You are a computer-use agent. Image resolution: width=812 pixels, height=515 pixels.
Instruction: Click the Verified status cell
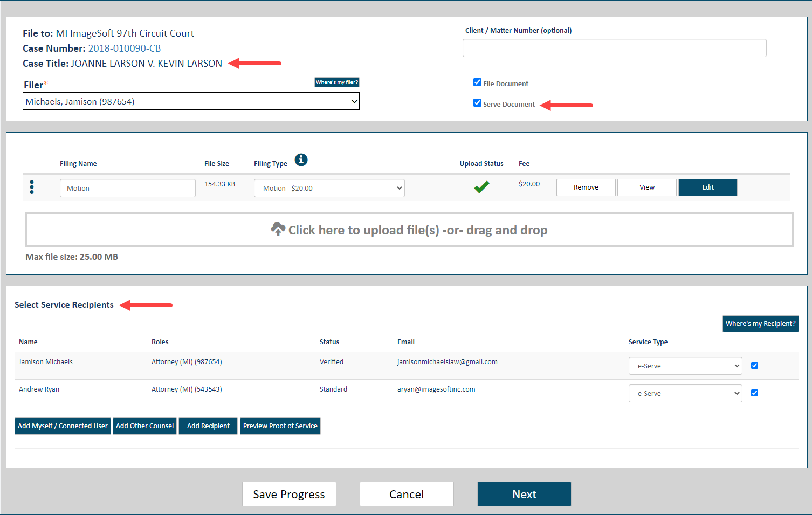tap(332, 362)
